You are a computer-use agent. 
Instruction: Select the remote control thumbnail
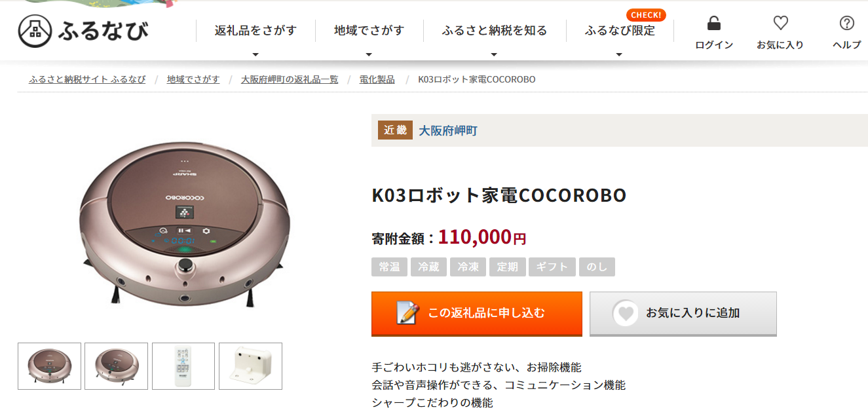click(x=183, y=366)
